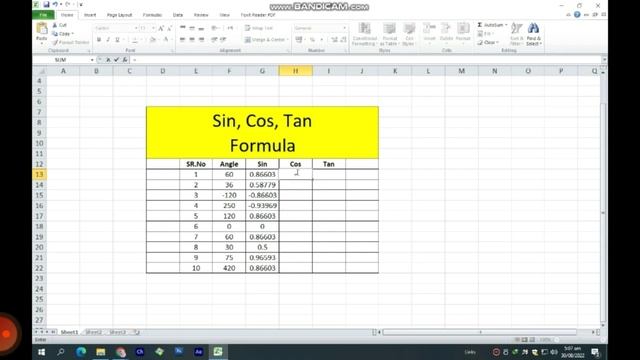Center-align cell text horizontally

(x=192, y=39)
